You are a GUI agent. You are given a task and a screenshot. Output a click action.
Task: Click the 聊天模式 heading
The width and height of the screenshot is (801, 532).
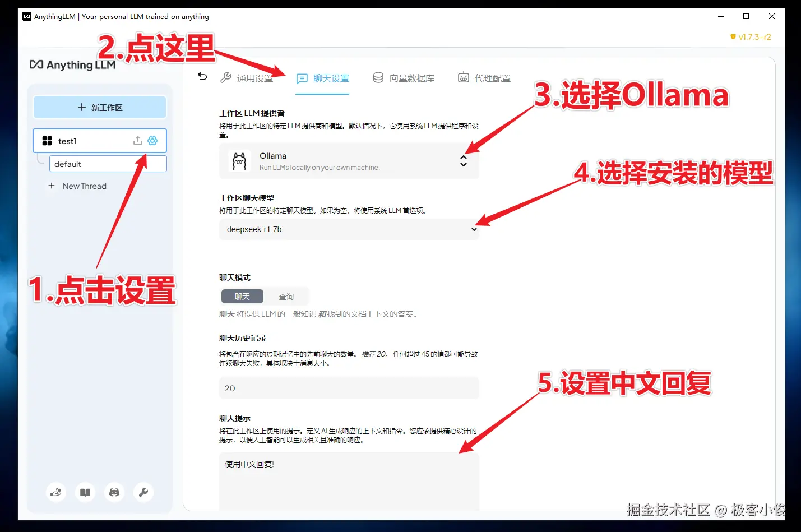235,277
